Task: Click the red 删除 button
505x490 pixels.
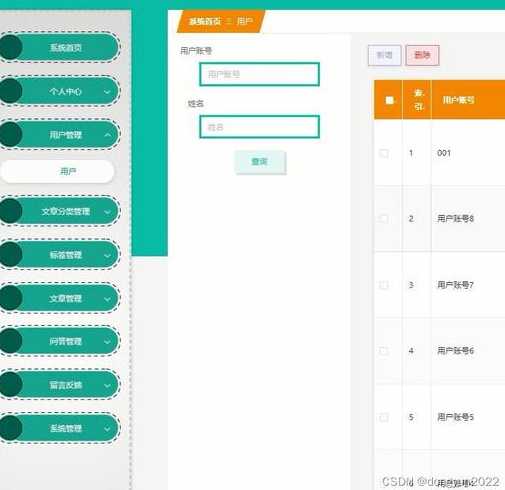Action: [422, 55]
